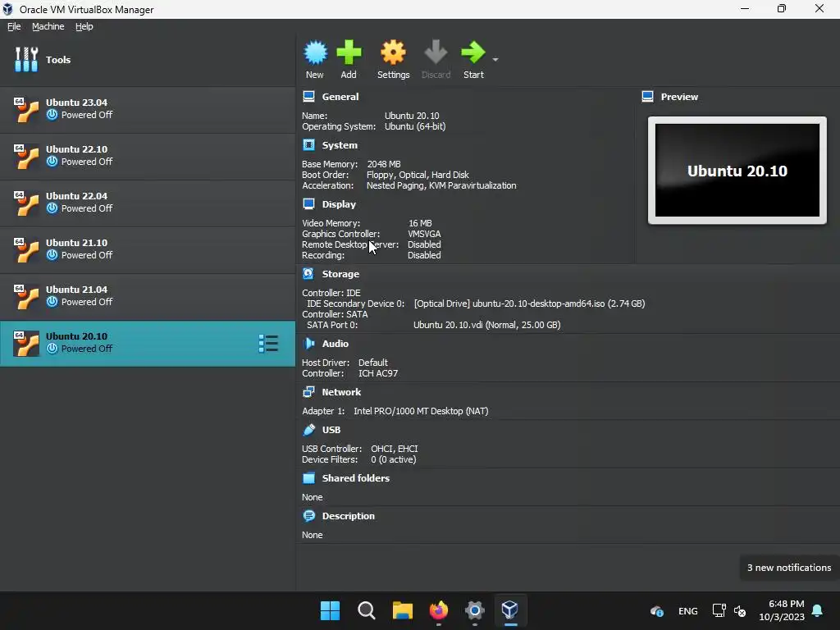Open the Start button dropdown arrow
The width and height of the screenshot is (840, 630).
point(495,60)
